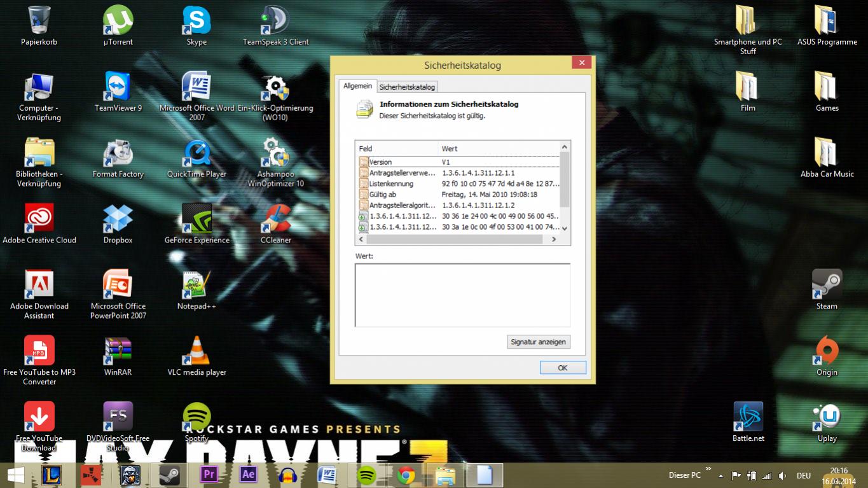This screenshot has height=488, width=868.
Task: Open Google Chrome from the taskbar
Action: tap(406, 475)
